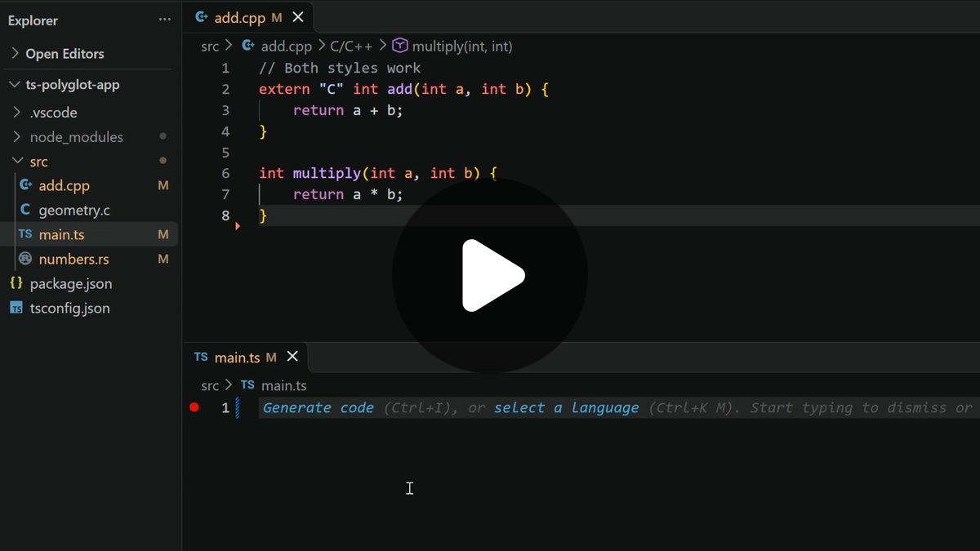Click line number 6 in add.cpp gutter
The image size is (980, 551).
pos(225,173)
